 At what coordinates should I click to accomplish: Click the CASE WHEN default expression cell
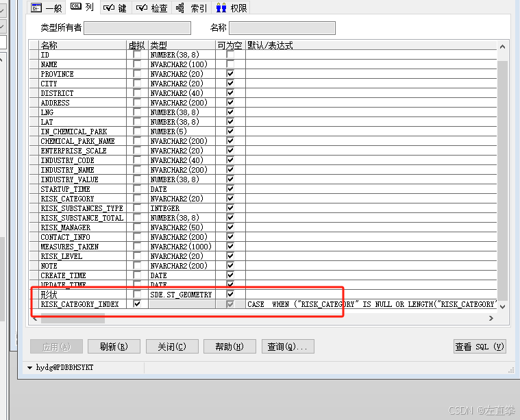coord(371,304)
